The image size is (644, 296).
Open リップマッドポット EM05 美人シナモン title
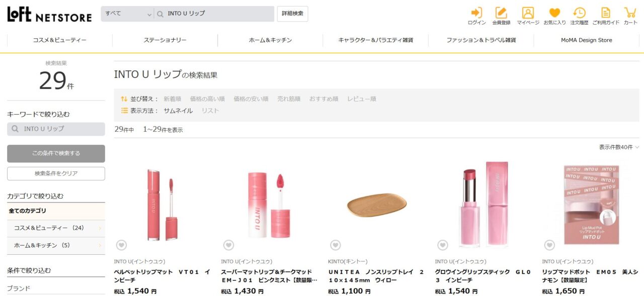tap(590, 276)
